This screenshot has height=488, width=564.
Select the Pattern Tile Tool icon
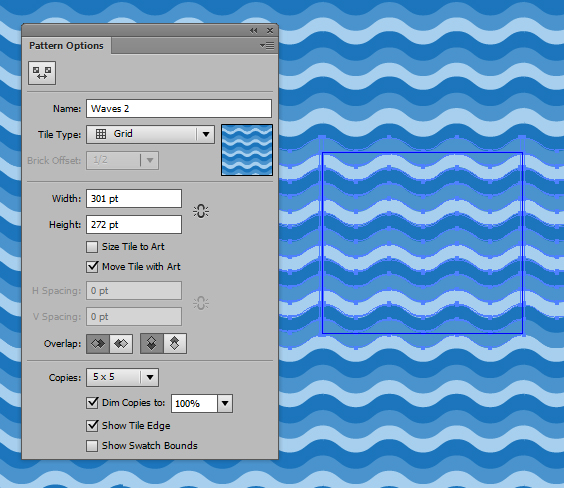click(x=42, y=73)
